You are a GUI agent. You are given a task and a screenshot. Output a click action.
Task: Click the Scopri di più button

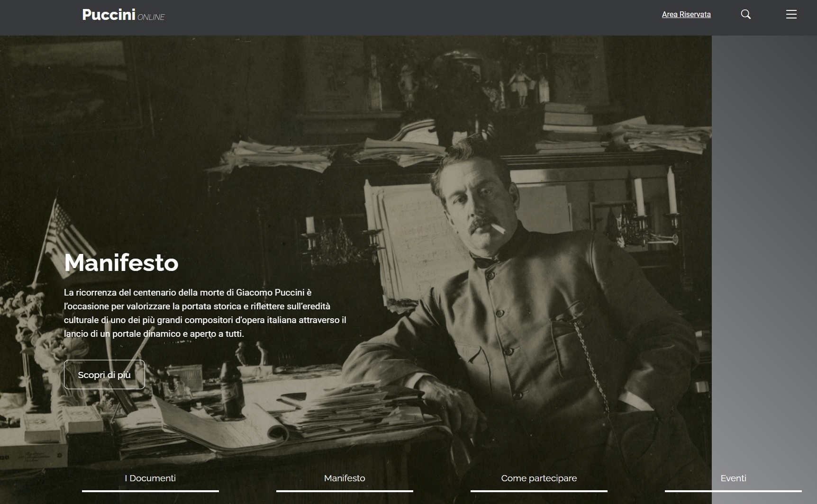104,374
